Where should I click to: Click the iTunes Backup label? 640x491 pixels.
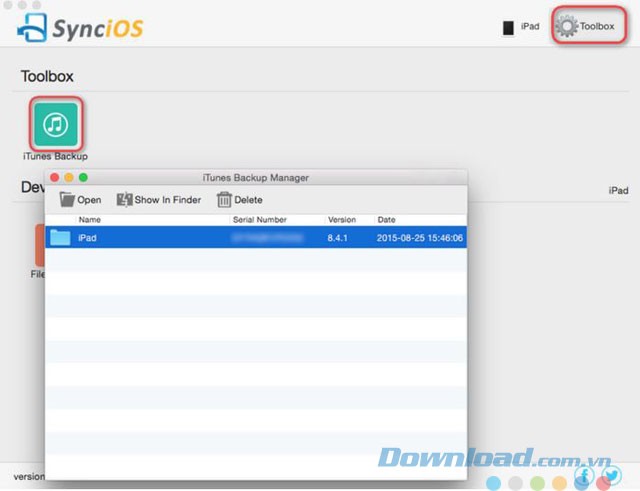pos(55,156)
